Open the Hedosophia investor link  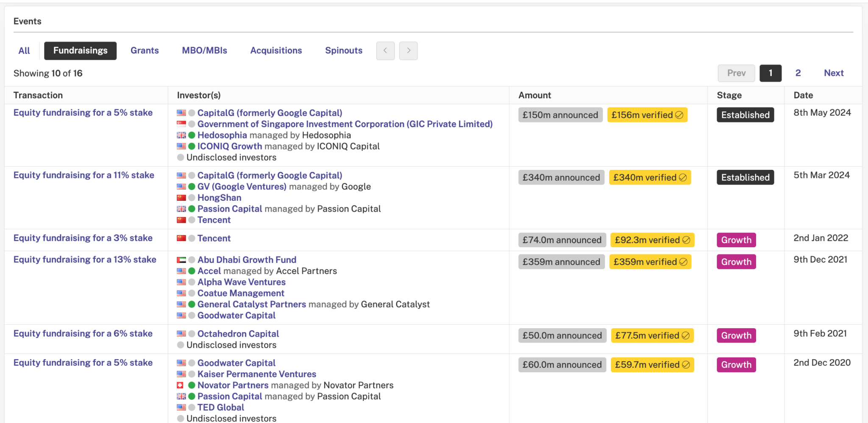(222, 135)
